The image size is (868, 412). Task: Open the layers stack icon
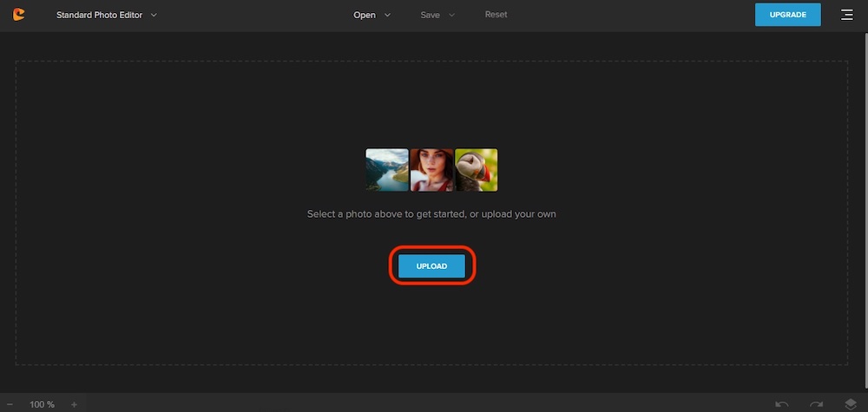click(x=851, y=405)
